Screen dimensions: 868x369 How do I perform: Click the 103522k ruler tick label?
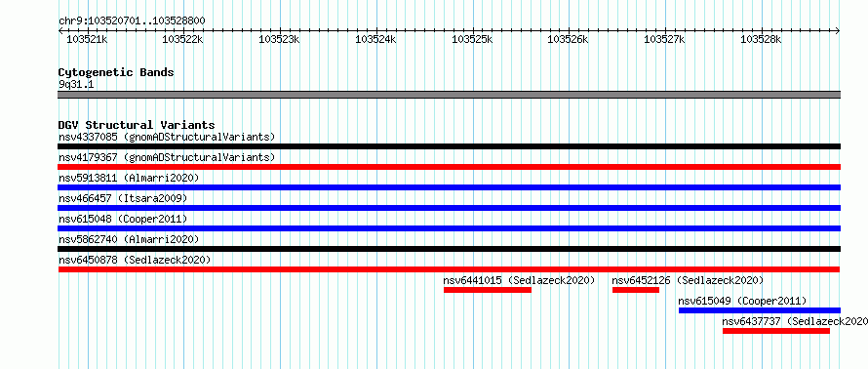(x=182, y=39)
